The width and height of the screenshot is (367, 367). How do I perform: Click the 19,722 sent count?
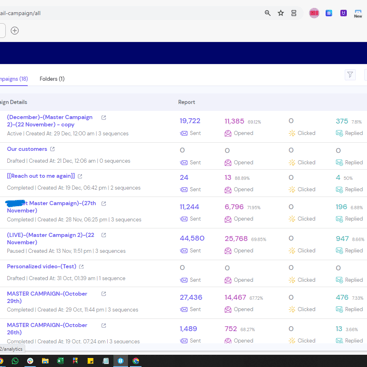point(190,121)
